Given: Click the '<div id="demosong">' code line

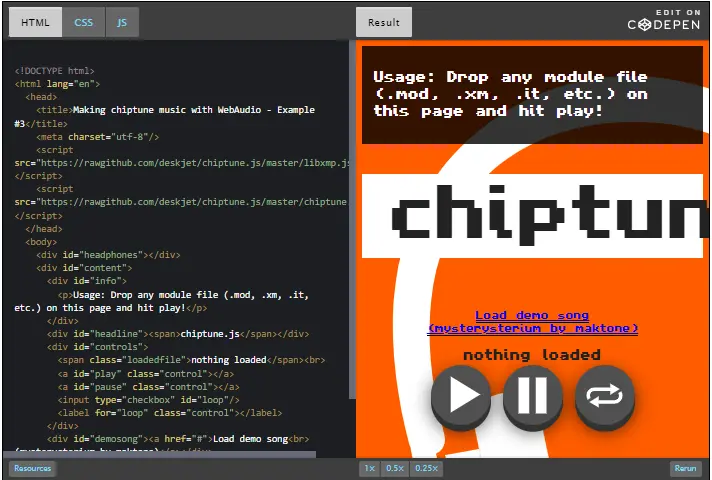Looking at the screenshot, I should (178, 439).
